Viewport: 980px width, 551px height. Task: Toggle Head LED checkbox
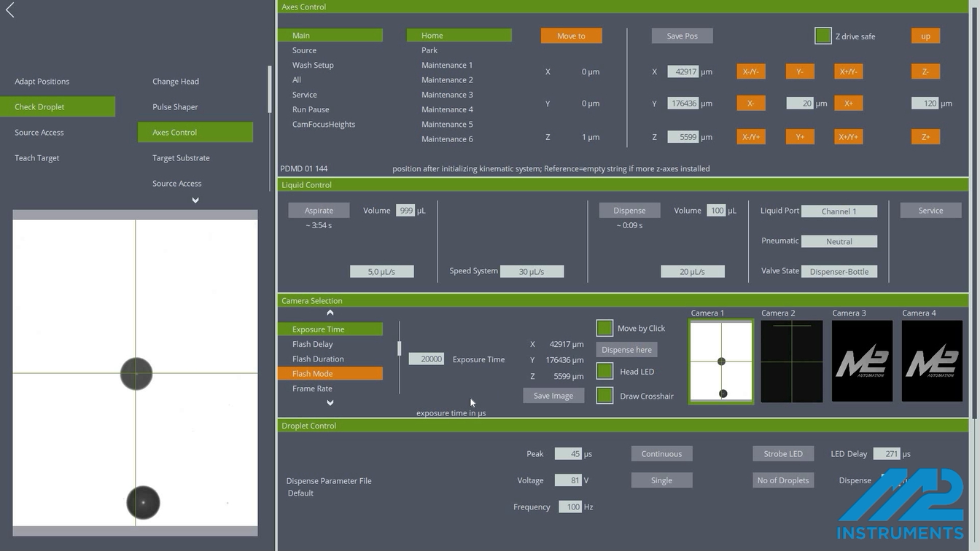coord(604,371)
